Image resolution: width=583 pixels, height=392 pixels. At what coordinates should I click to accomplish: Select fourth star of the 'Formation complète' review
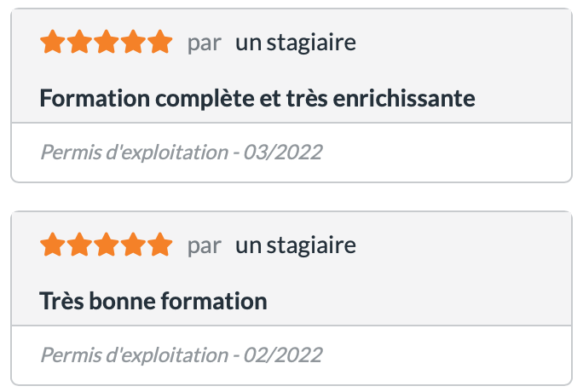coord(133,43)
